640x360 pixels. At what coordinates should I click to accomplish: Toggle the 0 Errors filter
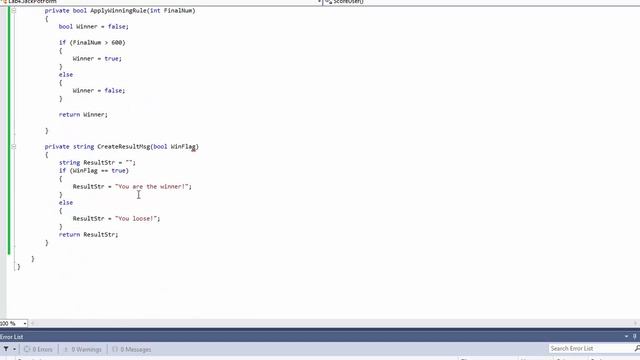point(38,349)
